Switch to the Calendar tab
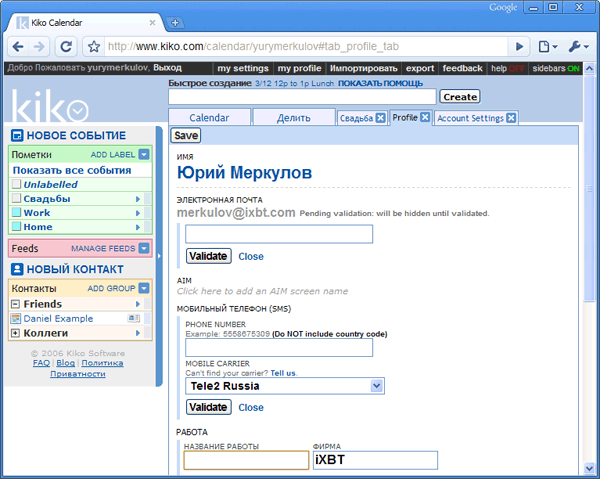600x479 pixels. 209,117
